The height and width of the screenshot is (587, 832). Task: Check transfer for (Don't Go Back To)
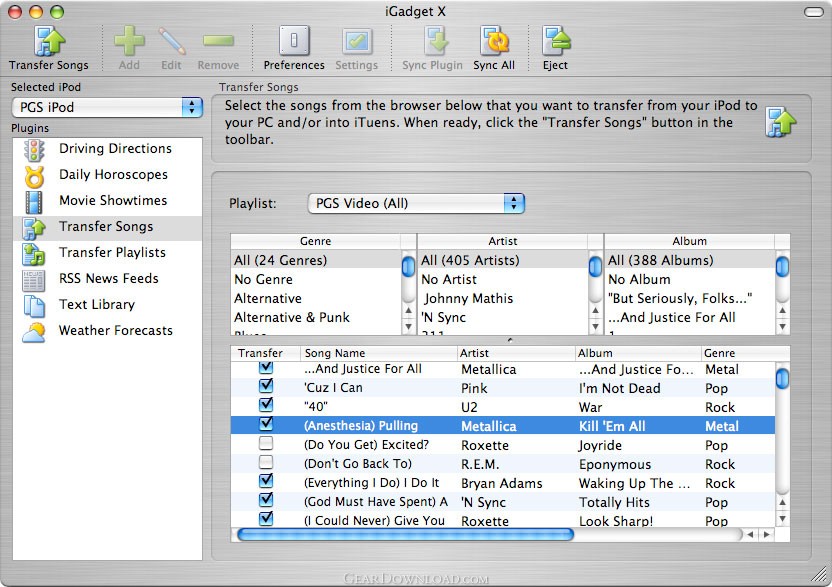coord(266,462)
